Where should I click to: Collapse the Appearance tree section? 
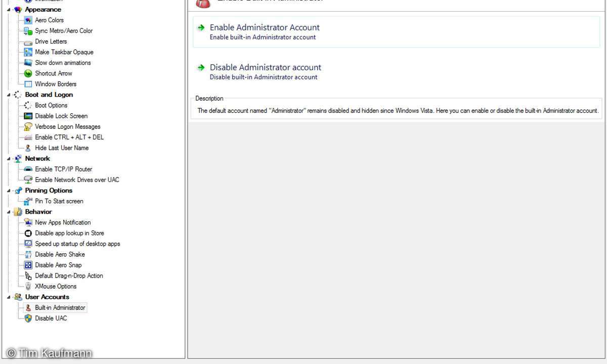[9, 10]
